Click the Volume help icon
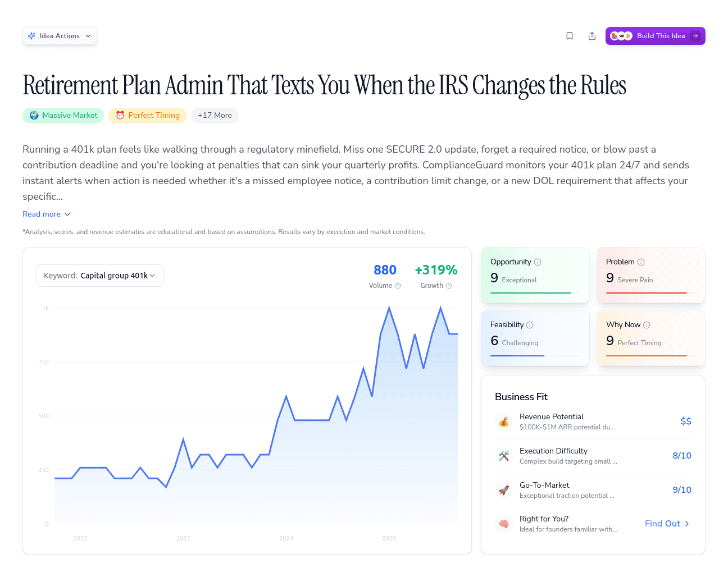Screen dimensions: 728x577 398,286
